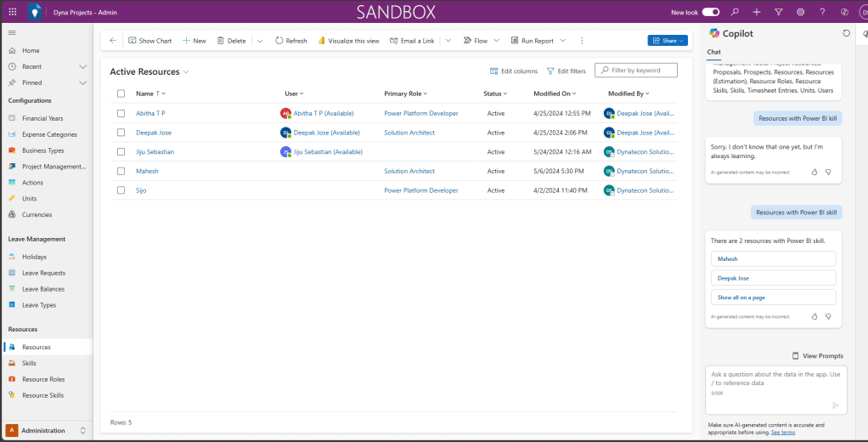868x442 pixels.
Task: Tick the select-all header checkbox
Action: pos(121,93)
